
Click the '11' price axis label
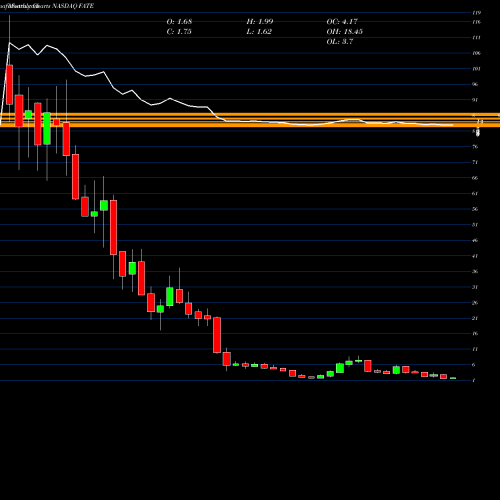[x=475, y=349]
